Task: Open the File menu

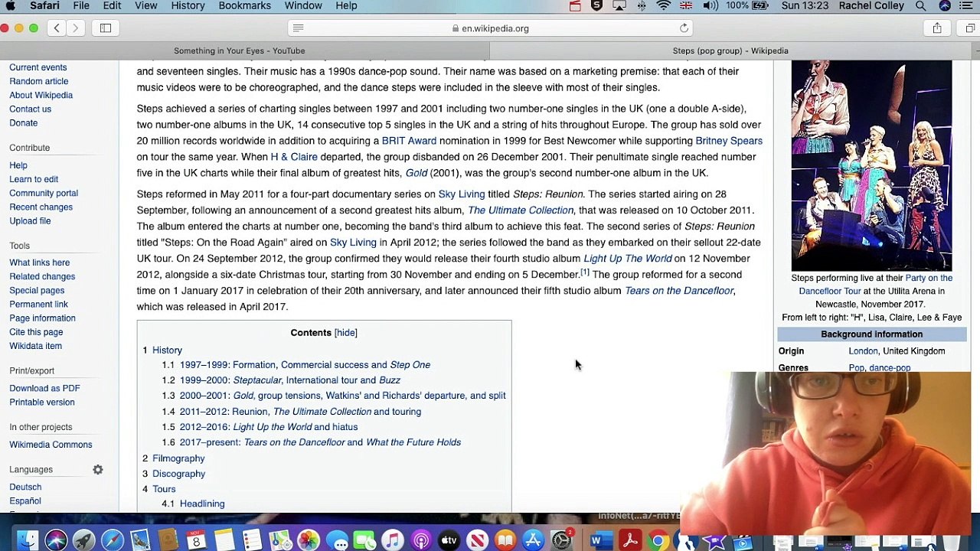Action: coord(81,6)
